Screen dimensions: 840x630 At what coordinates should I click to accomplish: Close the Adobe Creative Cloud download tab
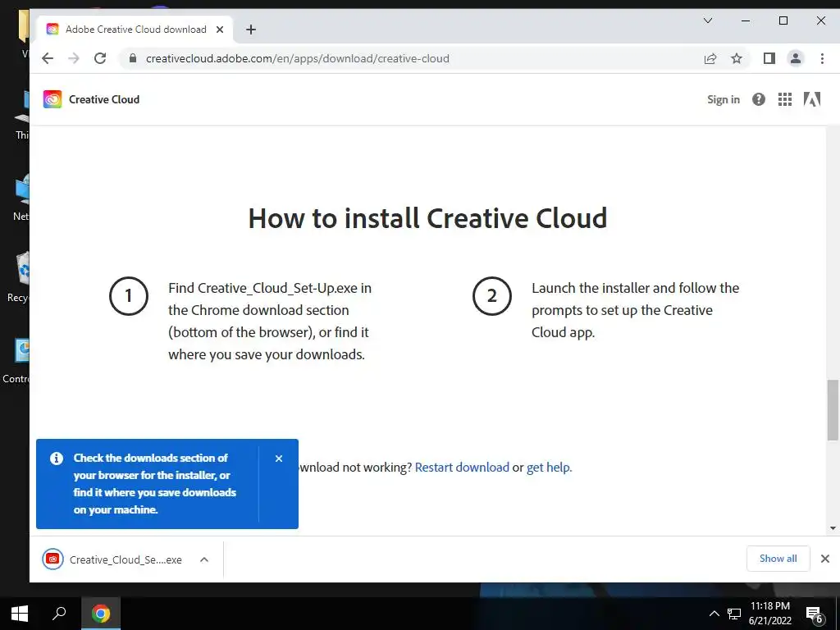tap(220, 30)
